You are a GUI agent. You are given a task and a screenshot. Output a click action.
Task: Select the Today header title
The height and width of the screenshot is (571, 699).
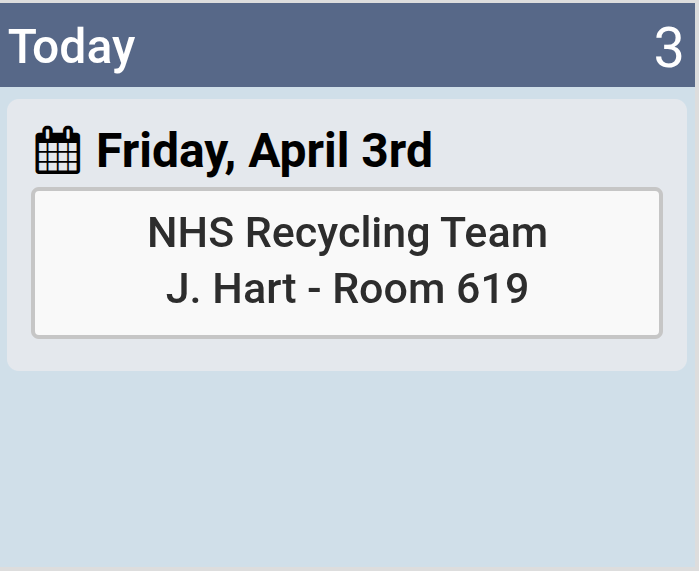pos(72,47)
